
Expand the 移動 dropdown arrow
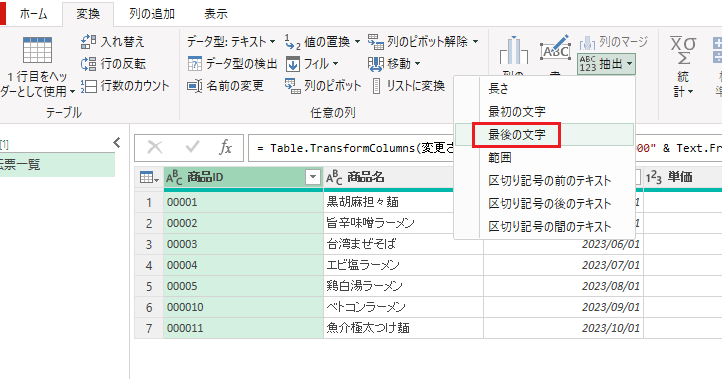(418, 64)
